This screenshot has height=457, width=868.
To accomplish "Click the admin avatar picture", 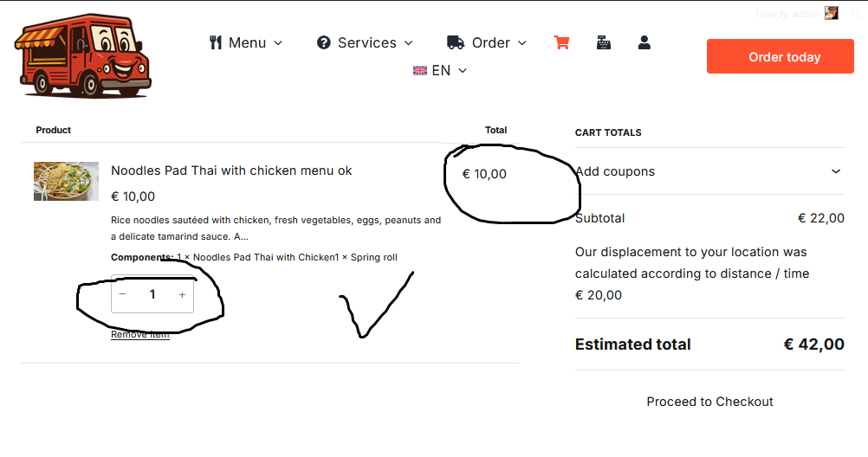I will [x=832, y=13].
